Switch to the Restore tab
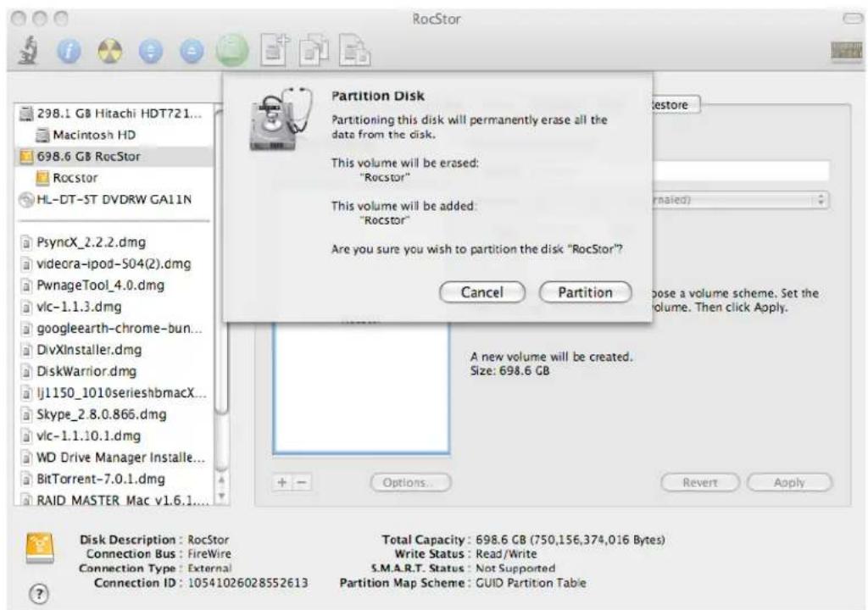The image size is (868, 610). pos(676,104)
